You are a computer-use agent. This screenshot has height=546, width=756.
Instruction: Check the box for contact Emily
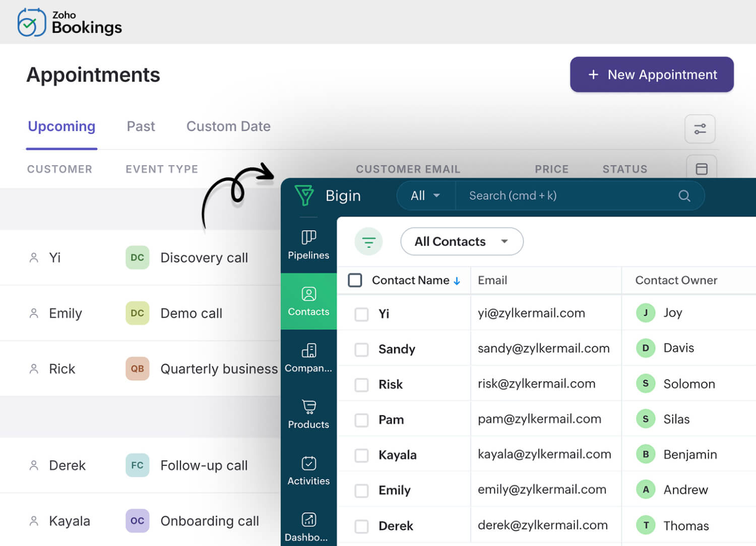361,491
